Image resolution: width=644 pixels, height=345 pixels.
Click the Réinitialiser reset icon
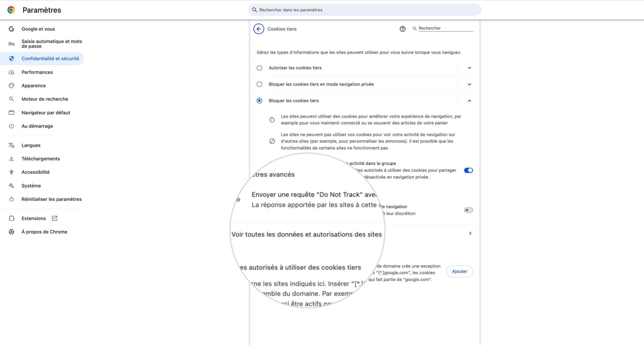click(11, 199)
